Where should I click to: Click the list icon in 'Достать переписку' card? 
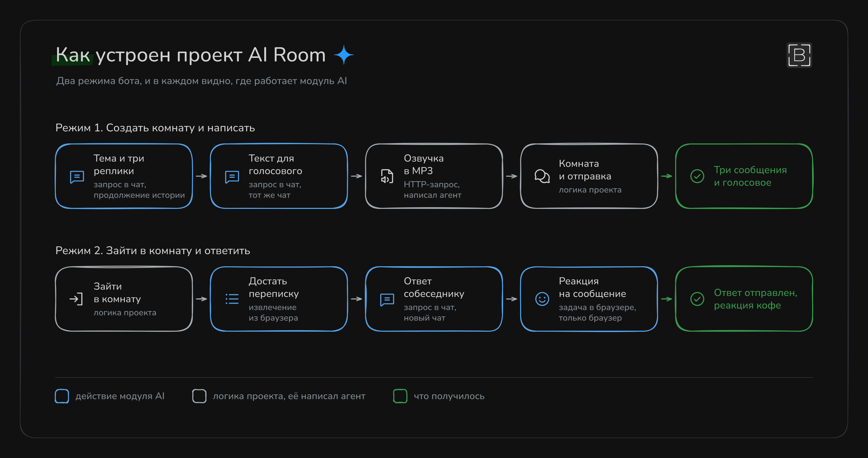232,299
